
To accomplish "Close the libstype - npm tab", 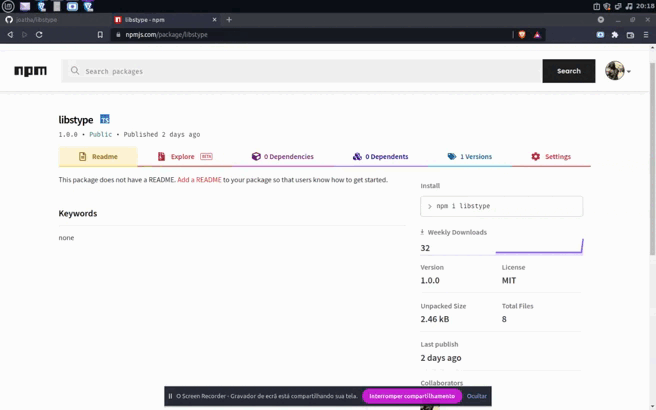I will point(214,20).
